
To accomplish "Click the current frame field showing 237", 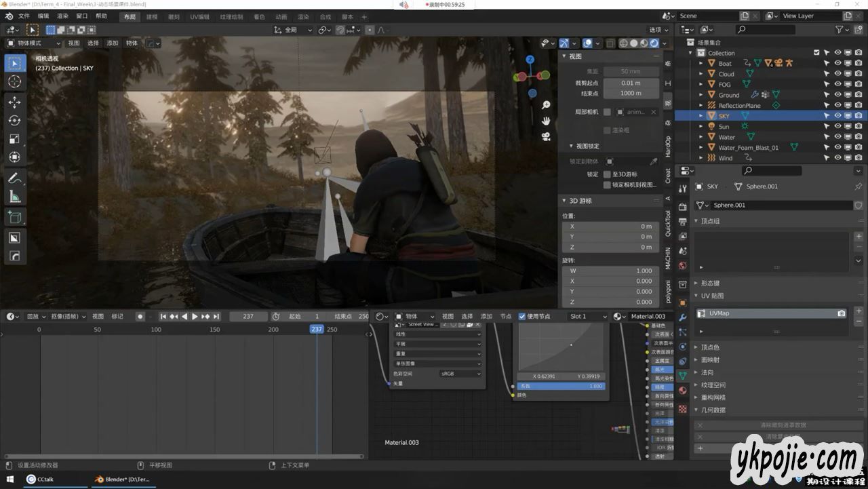I will (248, 316).
